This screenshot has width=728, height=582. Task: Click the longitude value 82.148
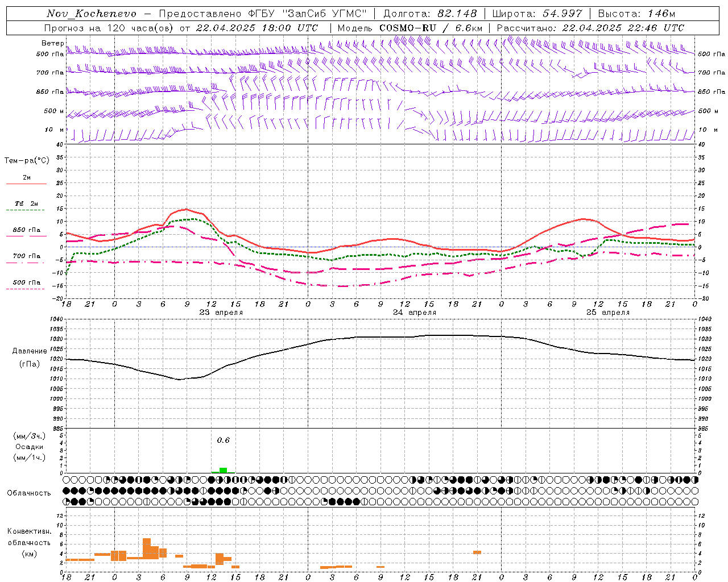coord(457,14)
